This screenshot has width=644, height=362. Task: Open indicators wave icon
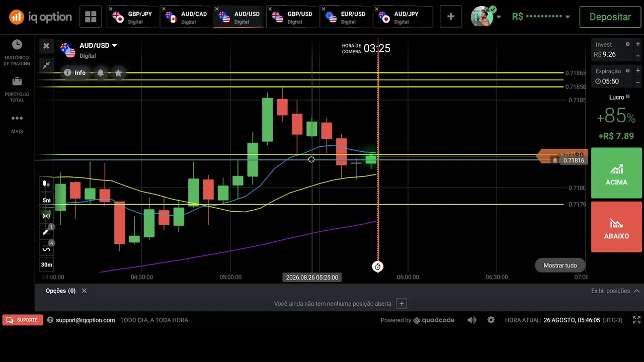point(46,248)
